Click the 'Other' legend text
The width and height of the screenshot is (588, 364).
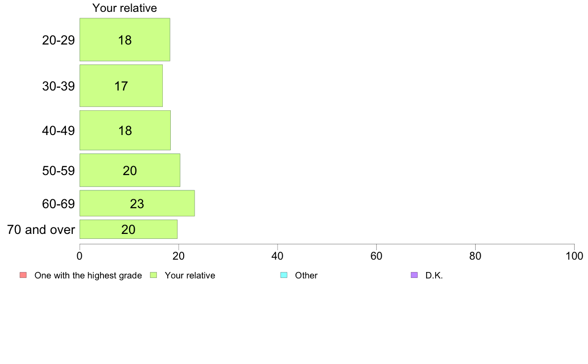coord(306,275)
